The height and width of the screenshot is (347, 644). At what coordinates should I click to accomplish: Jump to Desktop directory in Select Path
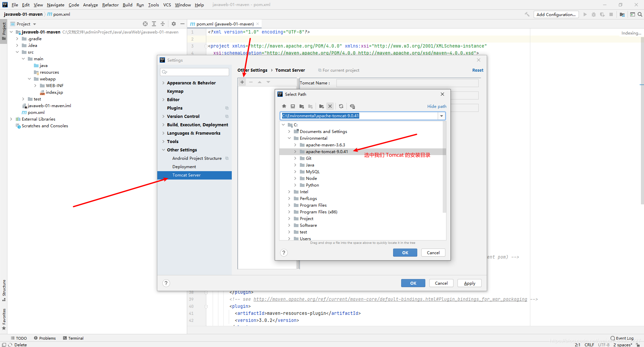(293, 106)
